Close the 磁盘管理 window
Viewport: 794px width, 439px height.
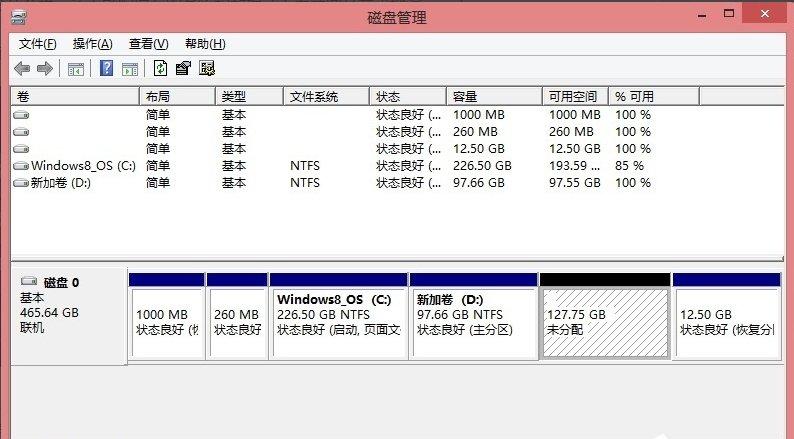point(765,14)
